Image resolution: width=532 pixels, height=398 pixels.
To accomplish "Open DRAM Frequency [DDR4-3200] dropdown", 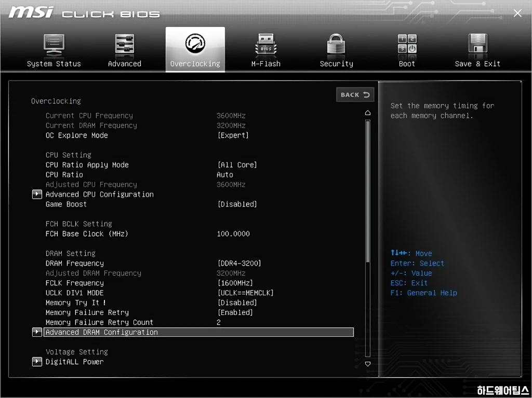I will click(x=239, y=263).
